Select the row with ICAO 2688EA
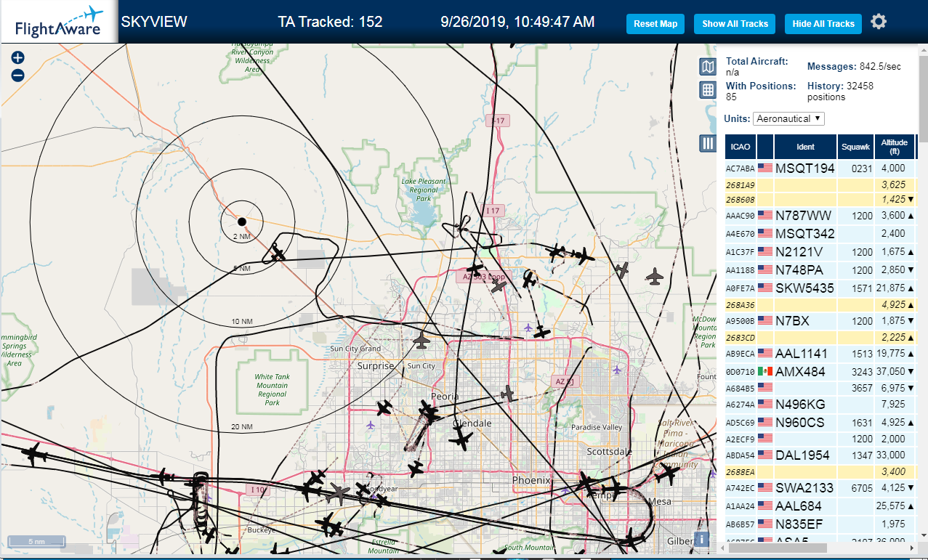 point(821,472)
